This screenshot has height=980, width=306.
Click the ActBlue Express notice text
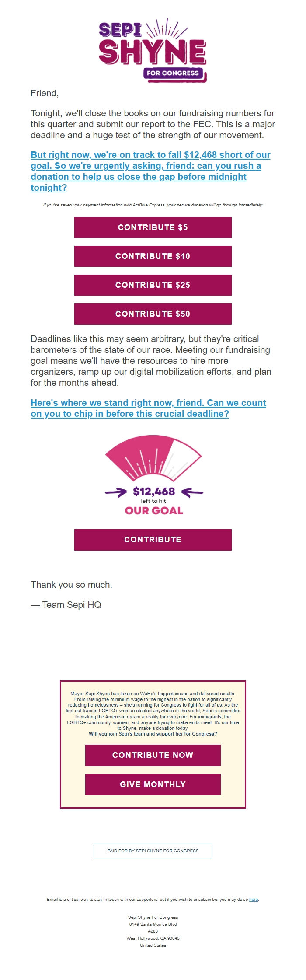(153, 204)
